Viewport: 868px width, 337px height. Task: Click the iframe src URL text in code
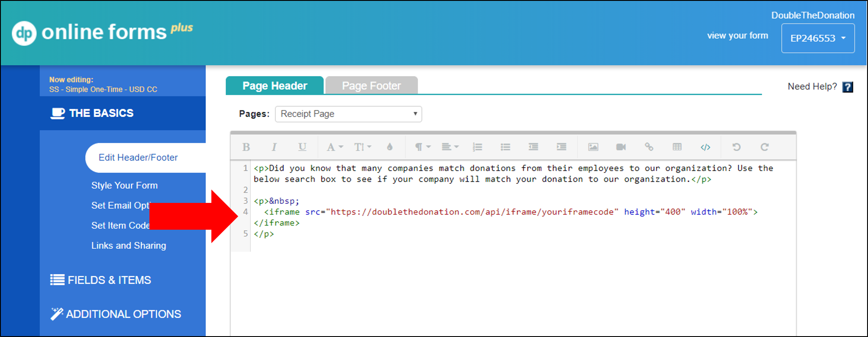pos(473,212)
